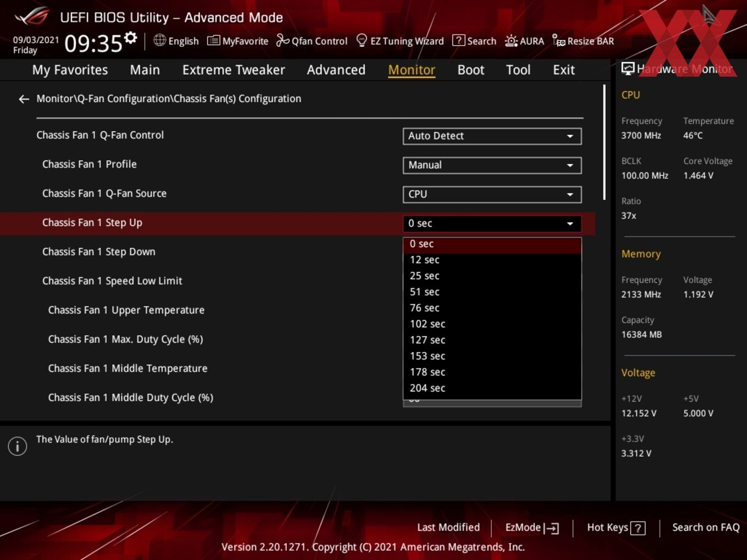The width and height of the screenshot is (747, 560).
Task: Choose 51 sec from the list
Action: (x=492, y=292)
